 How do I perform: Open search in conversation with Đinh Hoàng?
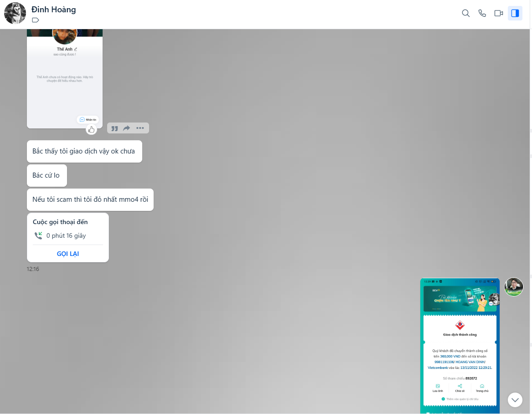pyautogui.click(x=465, y=13)
